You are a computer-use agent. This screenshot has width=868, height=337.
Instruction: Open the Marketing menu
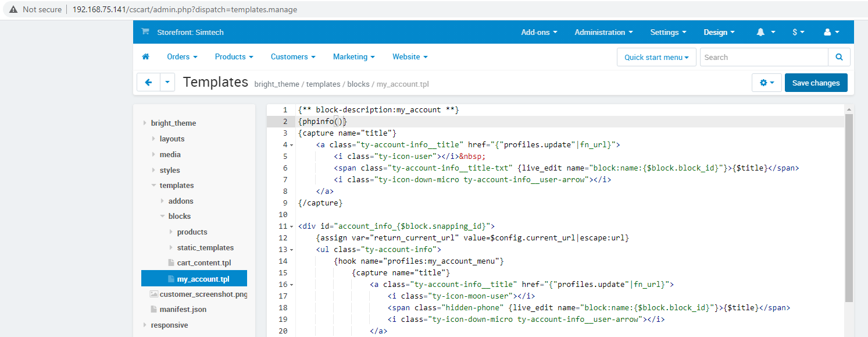(x=353, y=57)
